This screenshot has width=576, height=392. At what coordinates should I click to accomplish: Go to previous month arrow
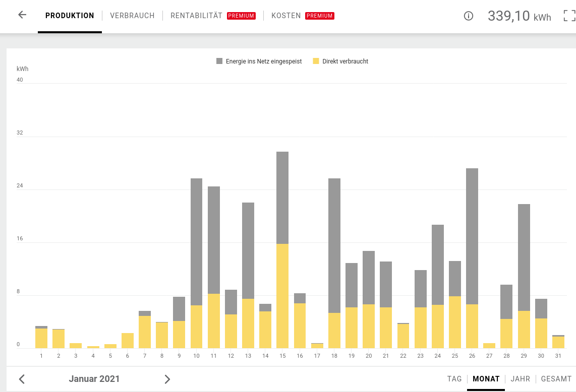tap(22, 379)
